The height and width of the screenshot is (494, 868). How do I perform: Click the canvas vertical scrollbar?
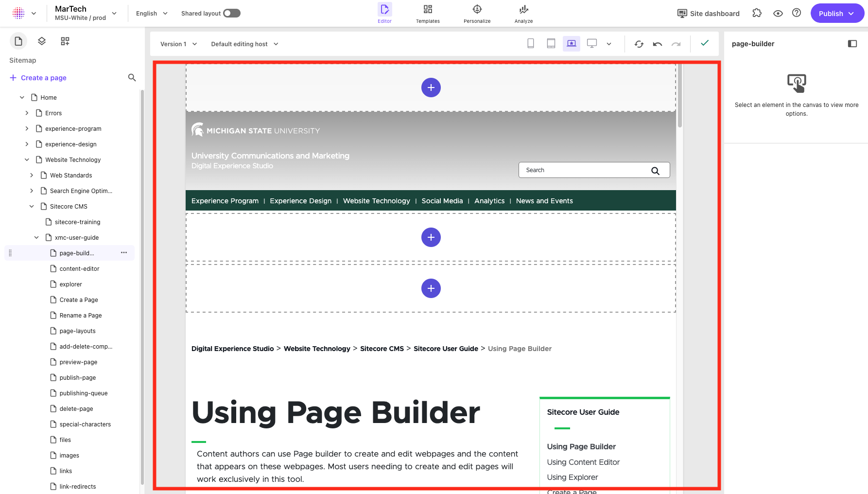pyautogui.click(x=680, y=97)
